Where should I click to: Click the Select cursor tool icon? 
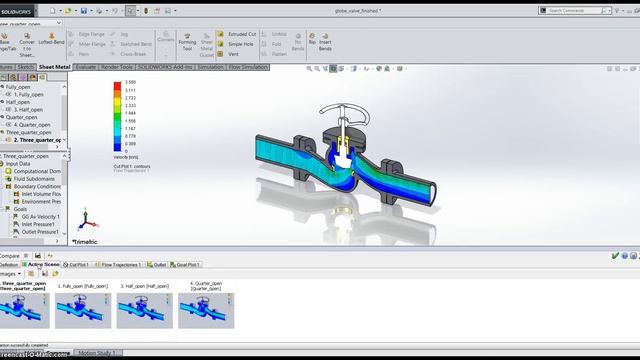[130, 11]
